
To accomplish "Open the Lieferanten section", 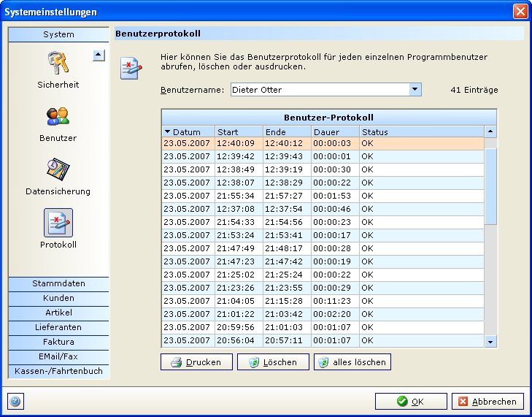I will (58, 327).
